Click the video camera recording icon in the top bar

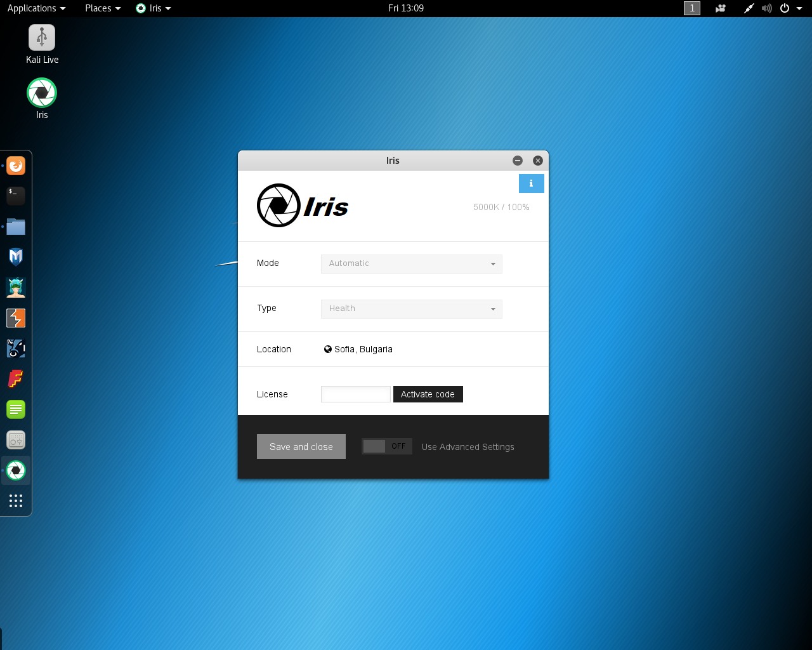[x=721, y=8]
